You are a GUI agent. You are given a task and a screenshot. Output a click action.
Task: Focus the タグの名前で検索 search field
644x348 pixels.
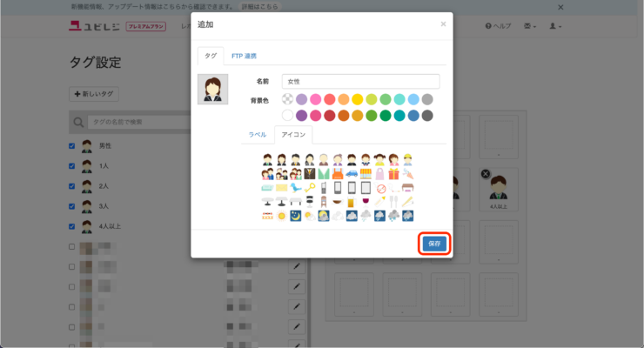click(139, 122)
